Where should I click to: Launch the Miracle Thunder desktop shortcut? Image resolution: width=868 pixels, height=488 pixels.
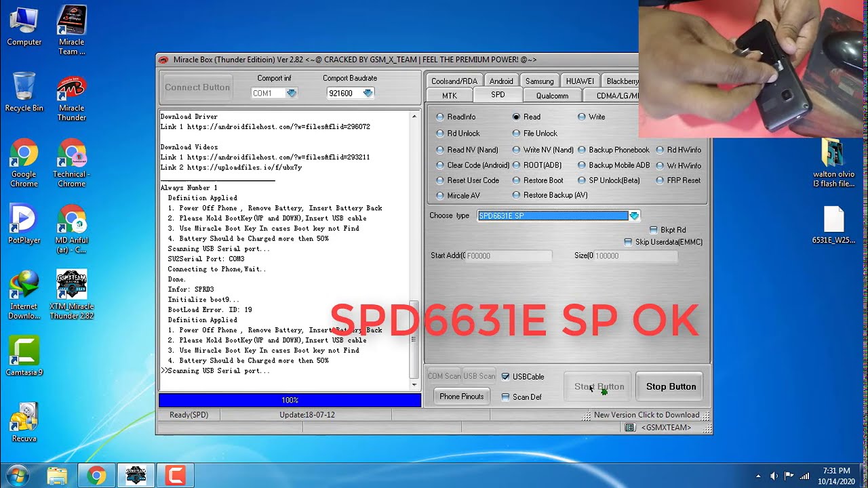[x=71, y=98]
